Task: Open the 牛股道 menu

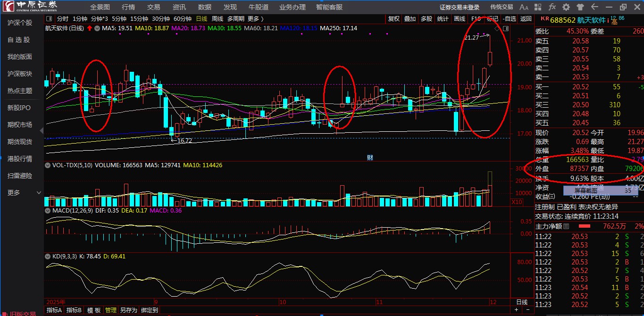Action: [x=259, y=7]
